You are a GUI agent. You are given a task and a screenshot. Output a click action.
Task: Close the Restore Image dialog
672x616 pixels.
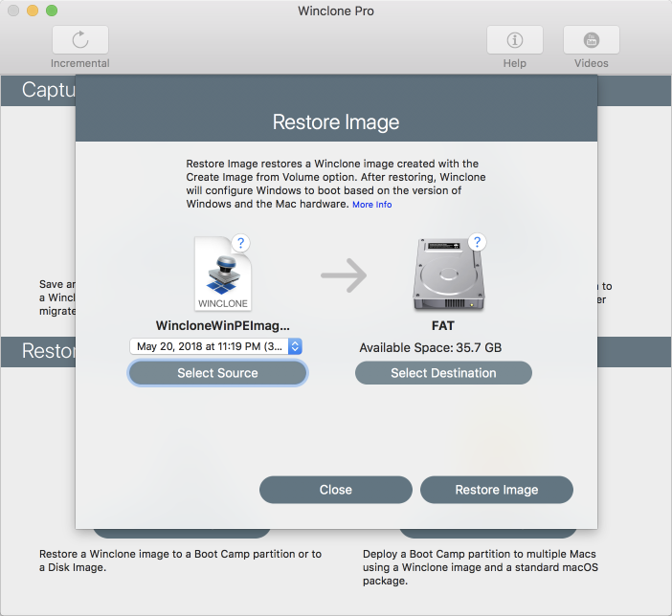point(336,490)
